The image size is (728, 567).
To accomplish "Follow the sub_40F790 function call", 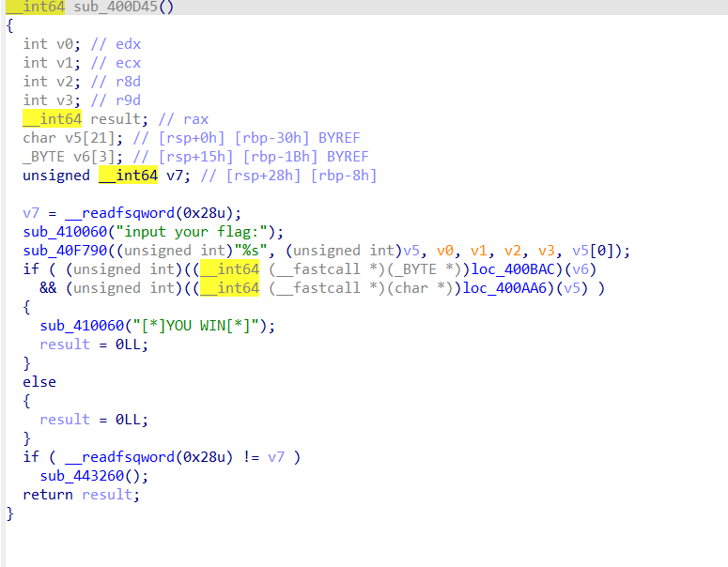I will pos(65,251).
